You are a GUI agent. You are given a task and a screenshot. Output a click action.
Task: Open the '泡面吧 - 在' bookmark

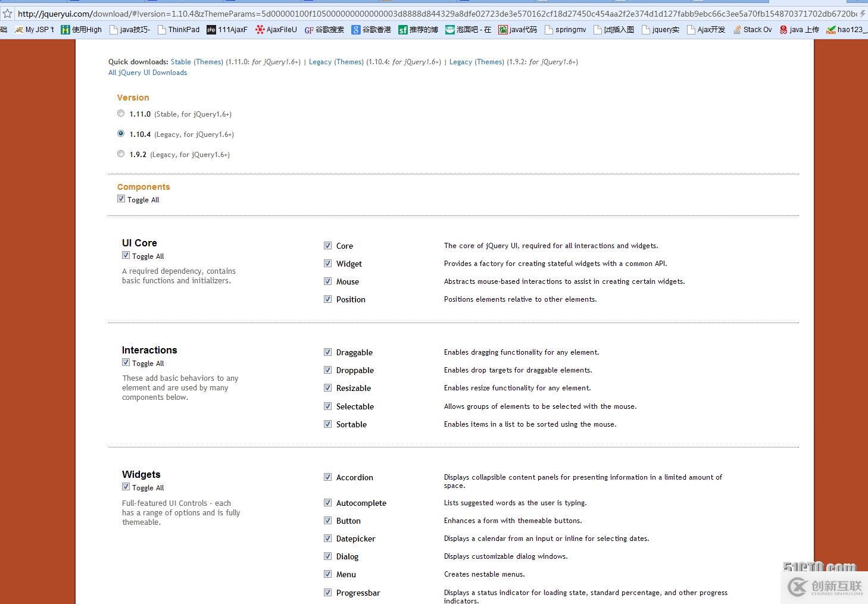click(x=469, y=30)
